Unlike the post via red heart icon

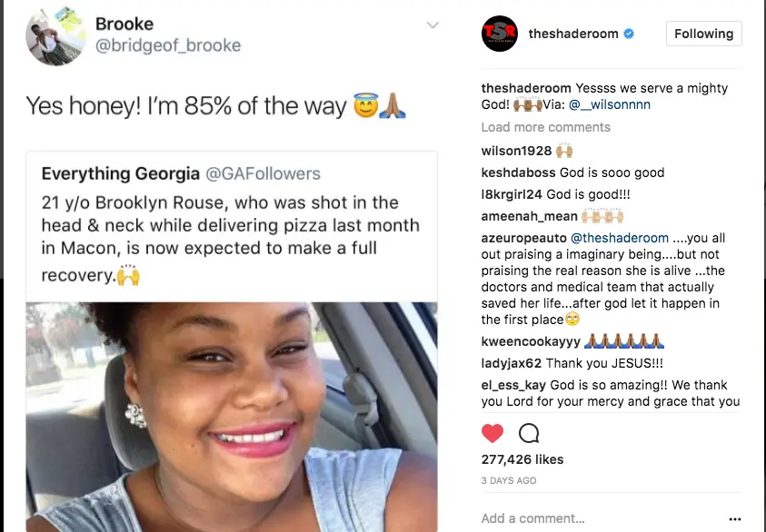(492, 433)
